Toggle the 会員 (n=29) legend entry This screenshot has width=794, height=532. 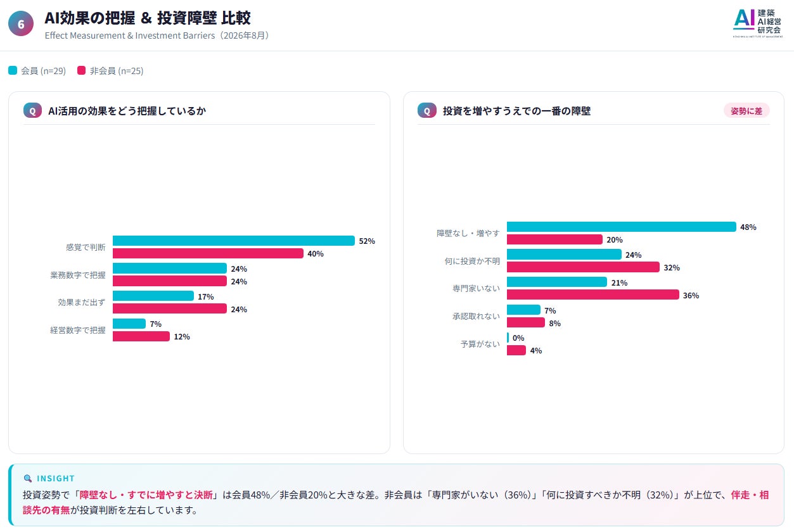coord(37,71)
